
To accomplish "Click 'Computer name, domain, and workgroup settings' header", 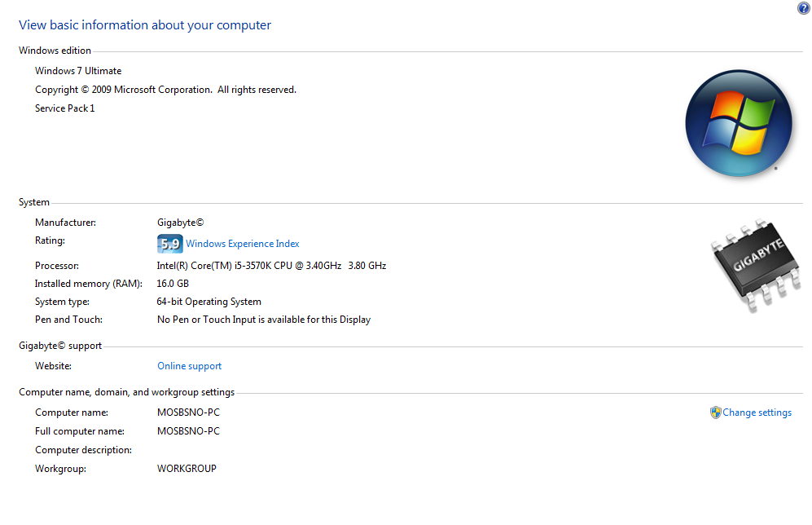I will pos(127,392).
